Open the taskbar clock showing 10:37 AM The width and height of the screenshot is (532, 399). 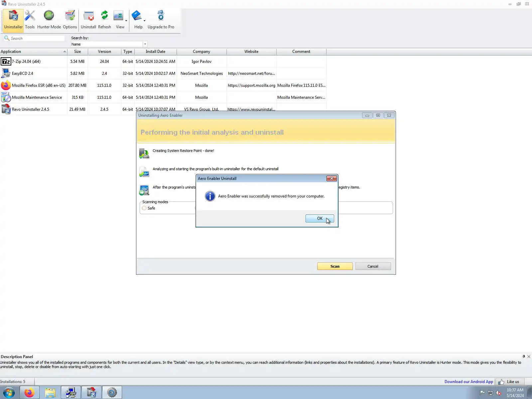[x=515, y=393]
